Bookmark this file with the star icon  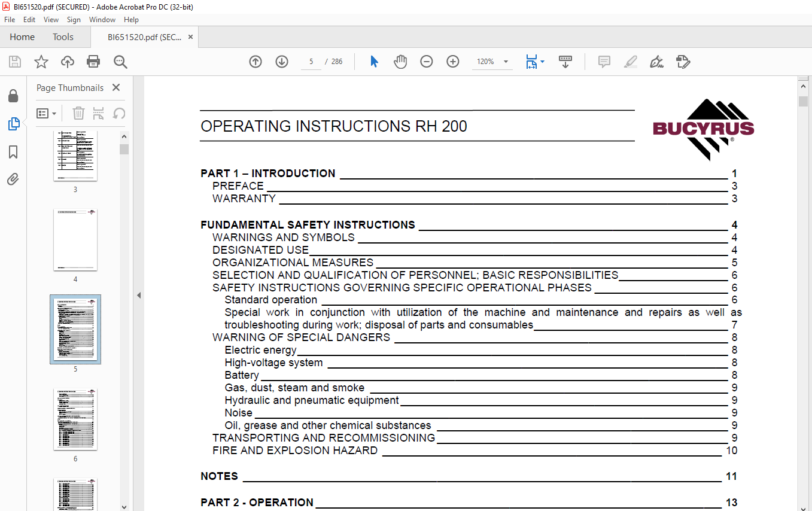coord(41,62)
